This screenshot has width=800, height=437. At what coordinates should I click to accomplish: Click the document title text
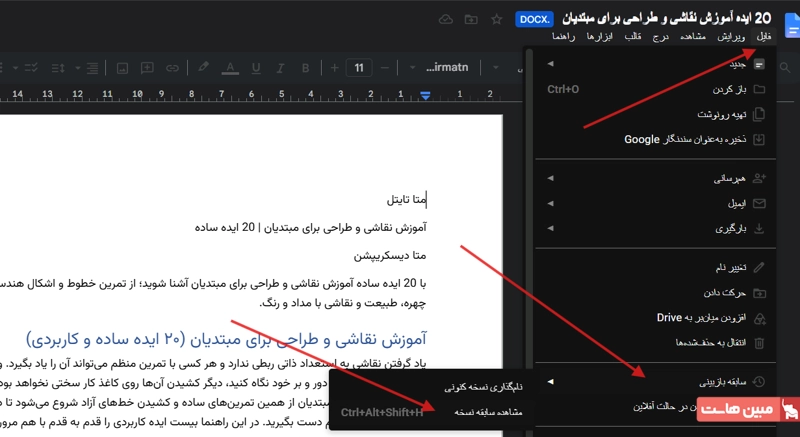coord(666,18)
